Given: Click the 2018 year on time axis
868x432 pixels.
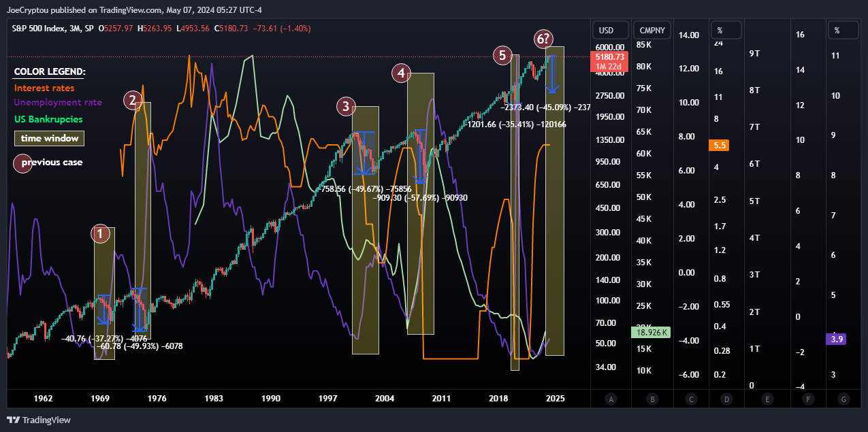Looking at the screenshot, I should 499,399.
